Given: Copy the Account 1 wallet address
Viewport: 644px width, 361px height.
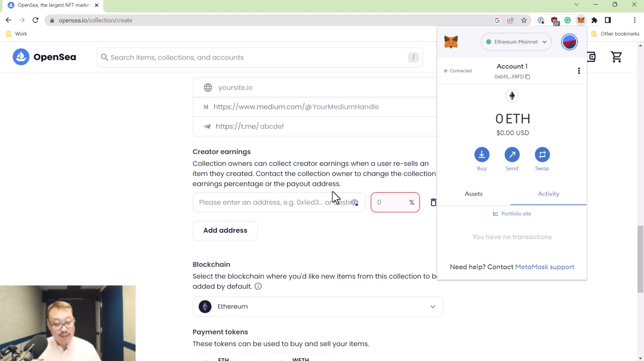Looking at the screenshot, I should 528,77.
